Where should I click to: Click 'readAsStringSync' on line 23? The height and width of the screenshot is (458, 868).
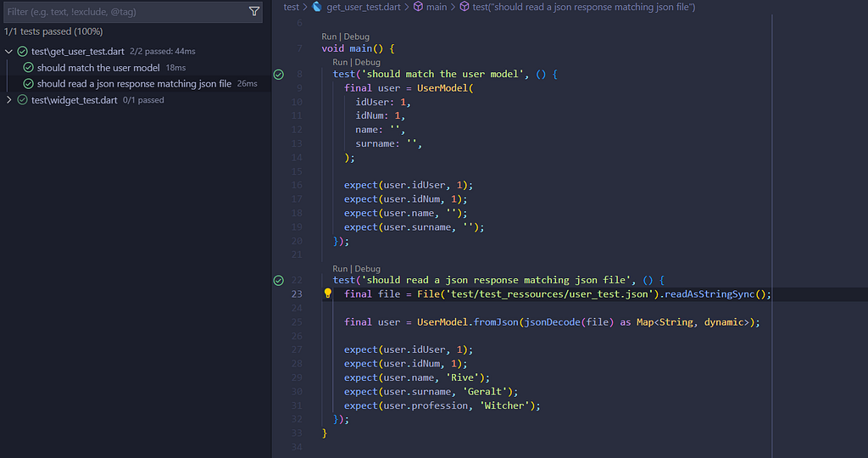pos(709,294)
